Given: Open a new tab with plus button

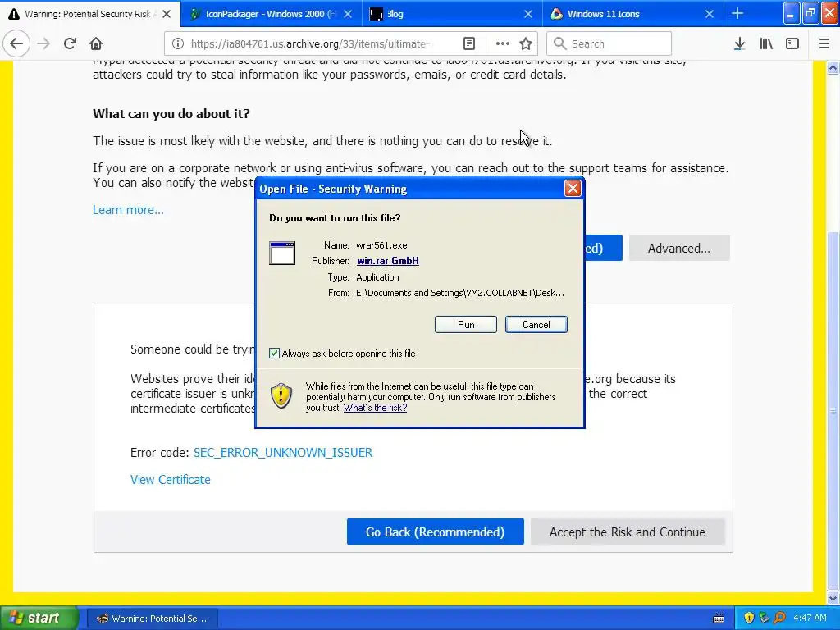Looking at the screenshot, I should 737,14.
